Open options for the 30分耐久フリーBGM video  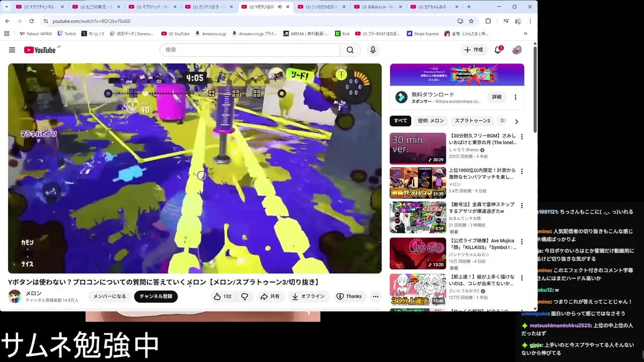coord(522,137)
